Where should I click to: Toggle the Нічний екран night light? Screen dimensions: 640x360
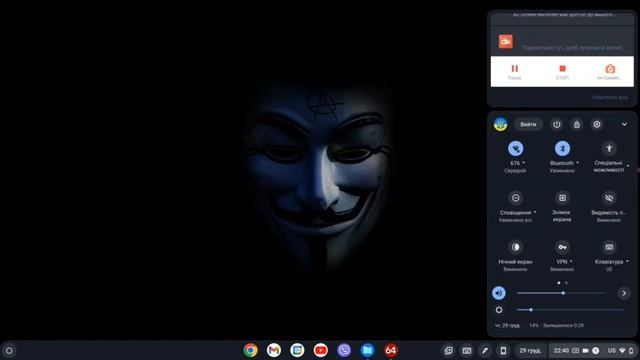click(516, 247)
